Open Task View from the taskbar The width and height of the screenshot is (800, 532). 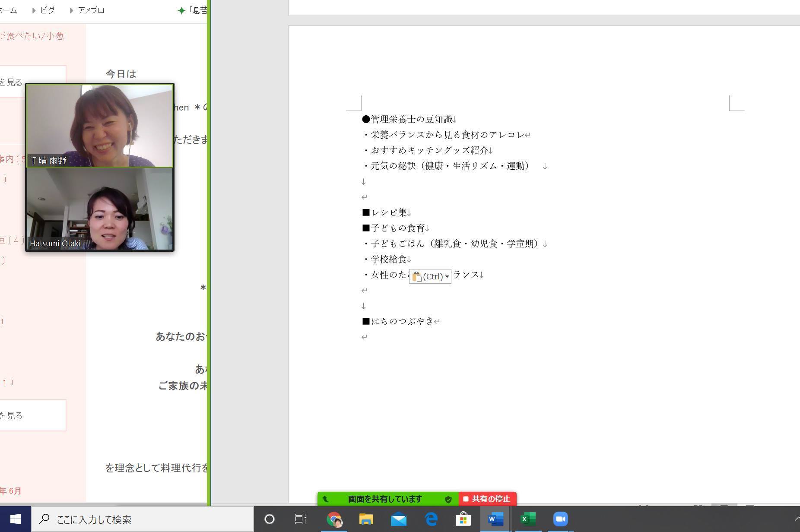point(301,519)
